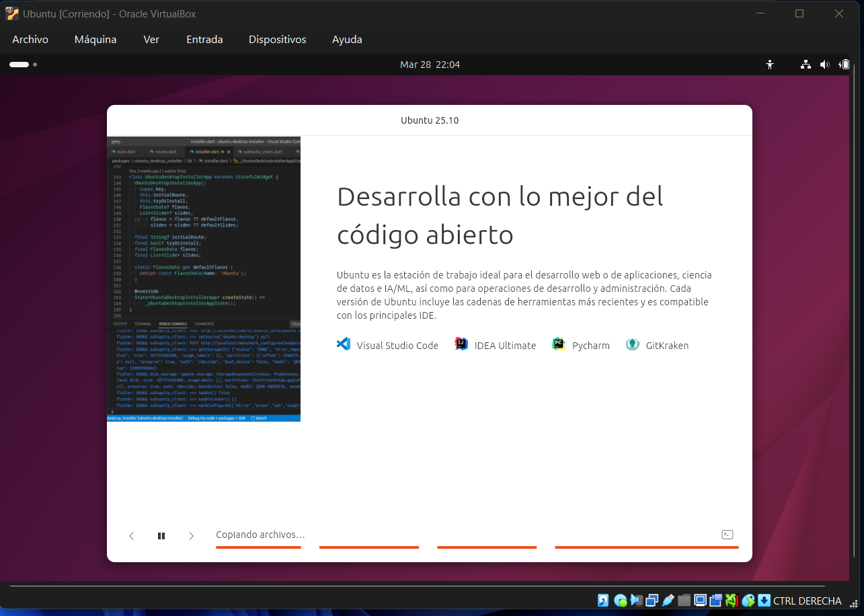Image resolution: width=864 pixels, height=616 pixels.
Task: Open the Máquina menu
Action: (x=95, y=39)
